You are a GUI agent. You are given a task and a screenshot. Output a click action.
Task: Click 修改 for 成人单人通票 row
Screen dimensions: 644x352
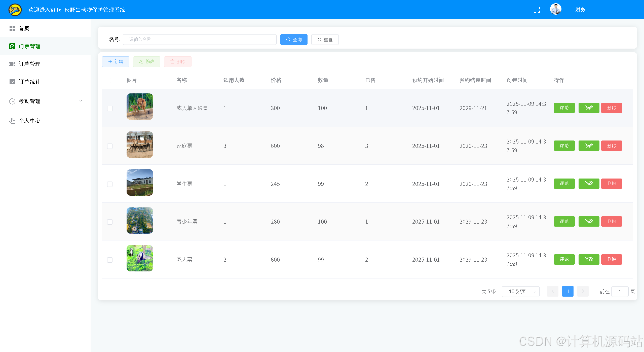pyautogui.click(x=589, y=108)
